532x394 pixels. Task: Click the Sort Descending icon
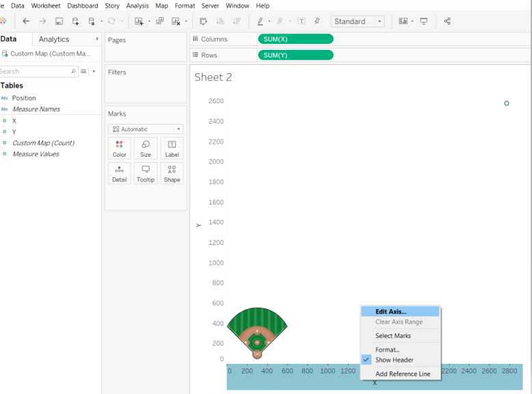coord(237,21)
